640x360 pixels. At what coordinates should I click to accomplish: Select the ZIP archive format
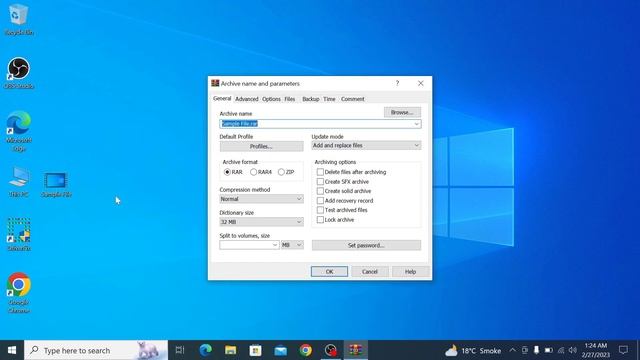286,172
